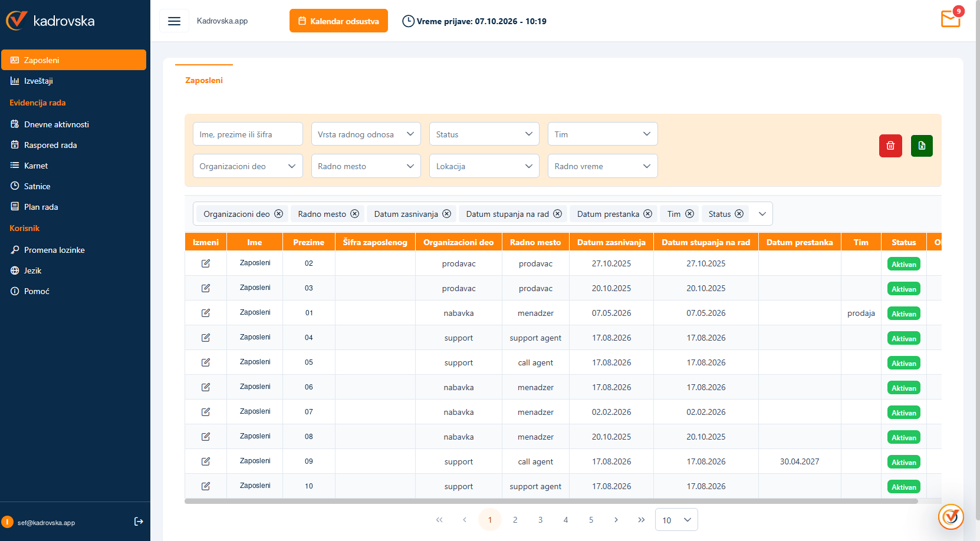Go to page 5 of the table
This screenshot has height=541, width=980.
tap(591, 520)
